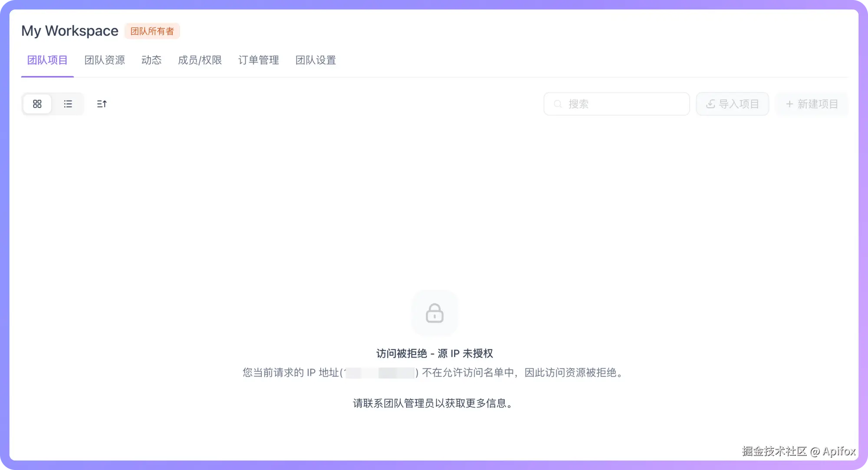Click the search magnifier icon
868x470 pixels.
[558, 104]
